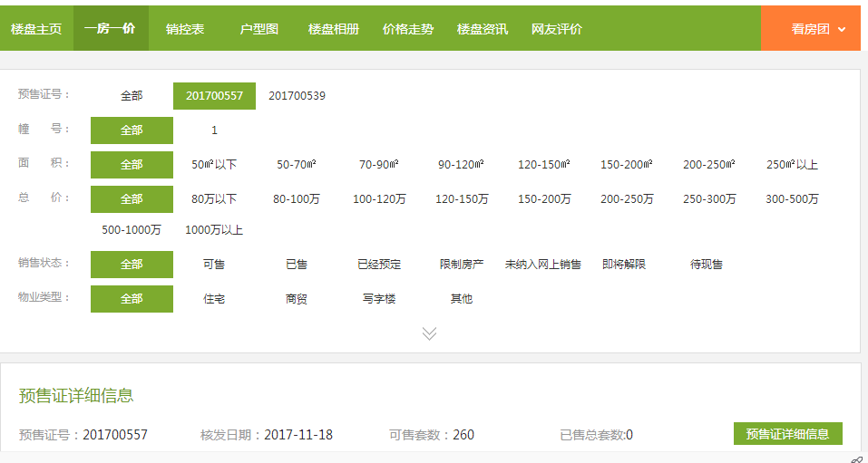Open the 网友评价 tab
Screen dimensions: 868x463
tap(556, 29)
